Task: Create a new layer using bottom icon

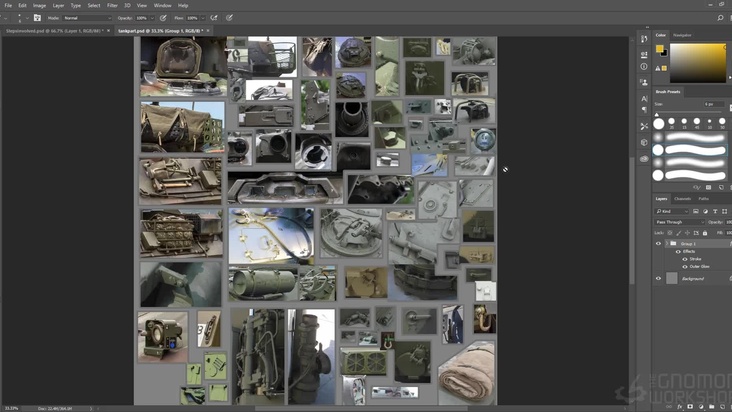Action: click(722, 407)
